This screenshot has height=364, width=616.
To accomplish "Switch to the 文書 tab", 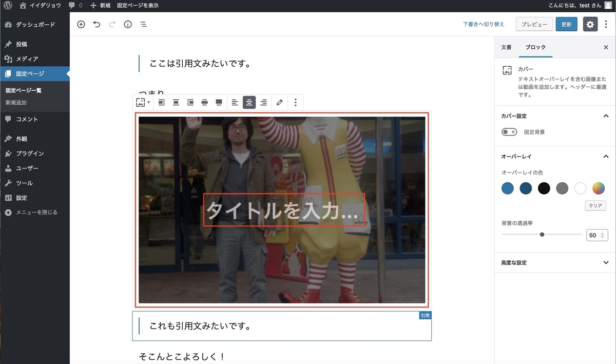I will point(506,47).
